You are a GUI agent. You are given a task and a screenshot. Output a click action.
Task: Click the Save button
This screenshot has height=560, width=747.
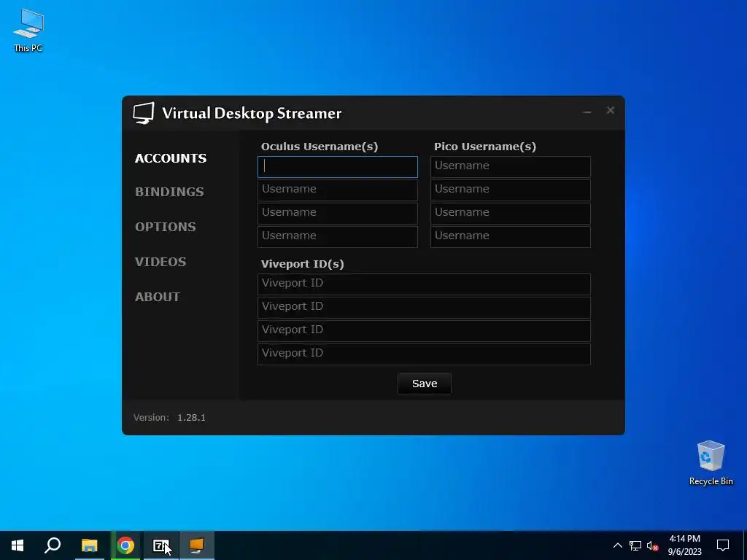(x=425, y=384)
